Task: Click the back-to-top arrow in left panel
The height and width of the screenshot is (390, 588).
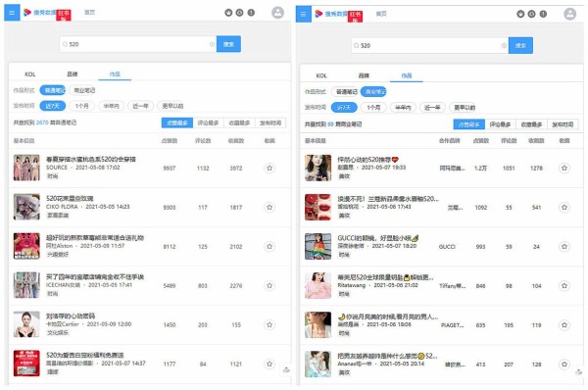Action: pos(286,369)
